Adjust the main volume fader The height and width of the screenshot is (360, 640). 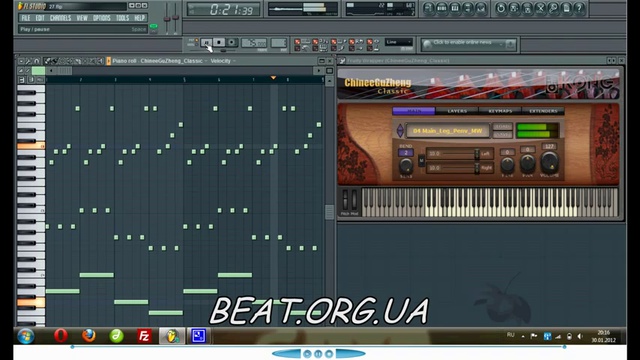[x=167, y=18]
